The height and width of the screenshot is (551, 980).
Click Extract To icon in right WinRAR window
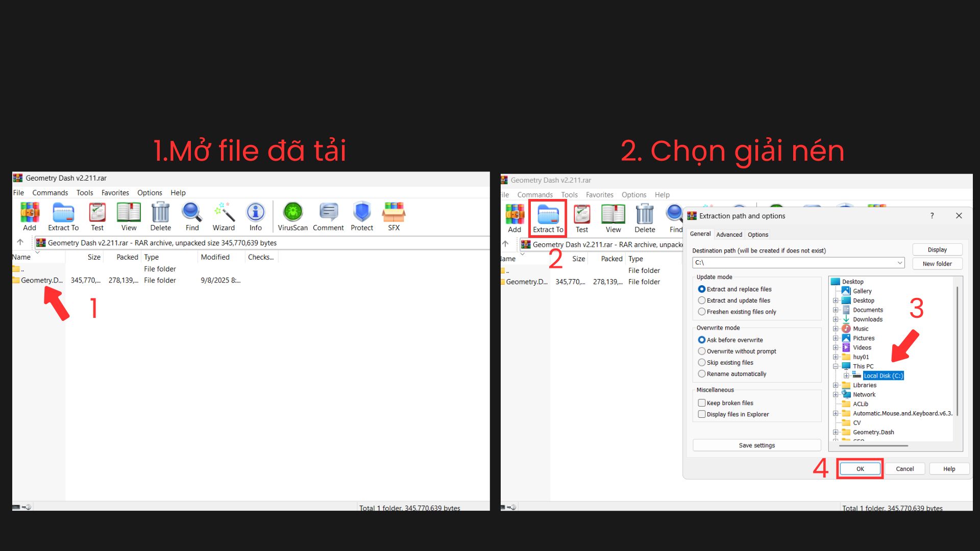tap(548, 218)
